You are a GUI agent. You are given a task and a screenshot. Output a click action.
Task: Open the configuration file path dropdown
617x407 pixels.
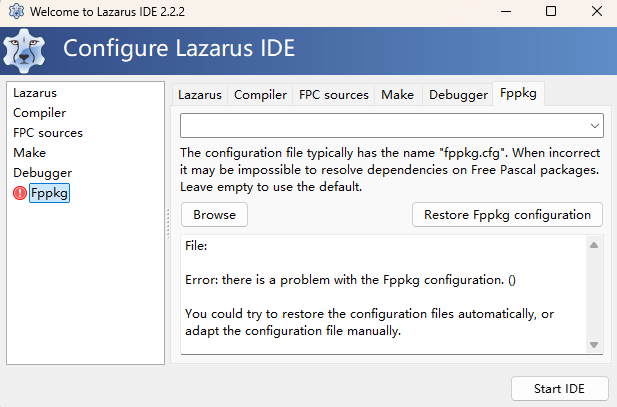click(595, 126)
